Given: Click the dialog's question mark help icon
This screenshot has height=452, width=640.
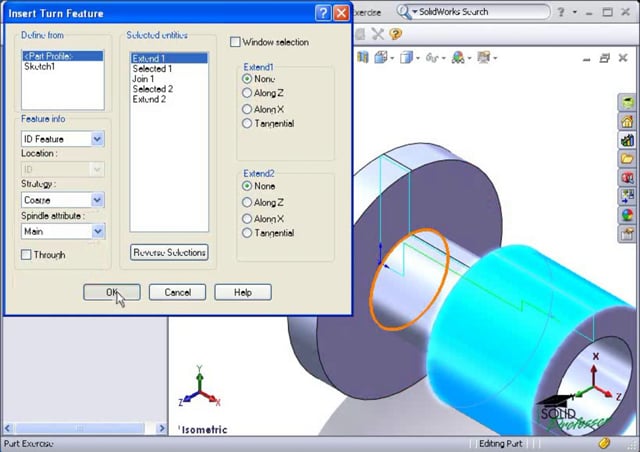Looking at the screenshot, I should pyautogui.click(x=323, y=13).
